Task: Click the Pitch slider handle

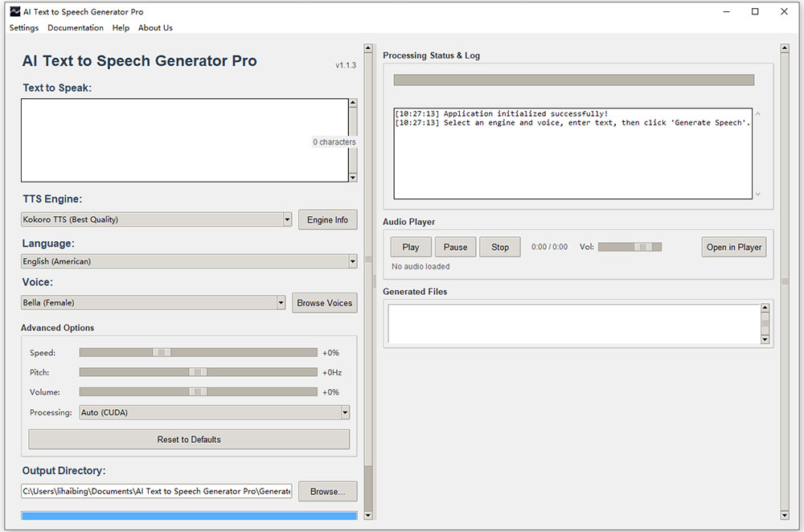Action: tap(198, 372)
